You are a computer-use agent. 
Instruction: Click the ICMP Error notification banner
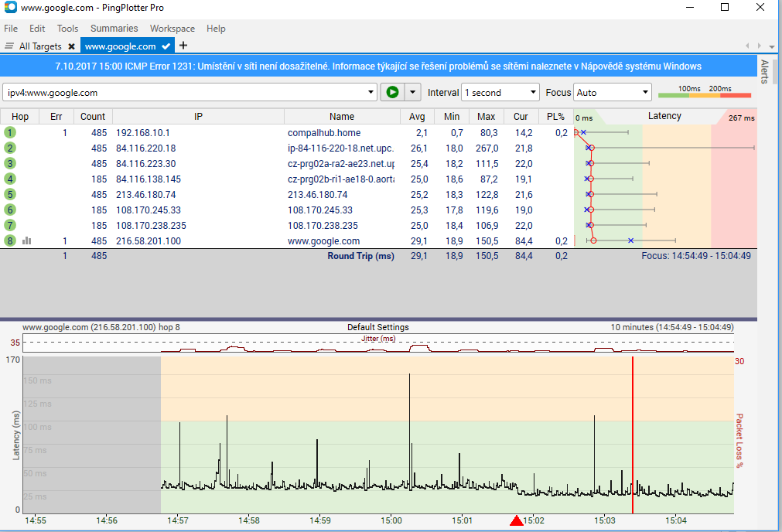coord(378,66)
